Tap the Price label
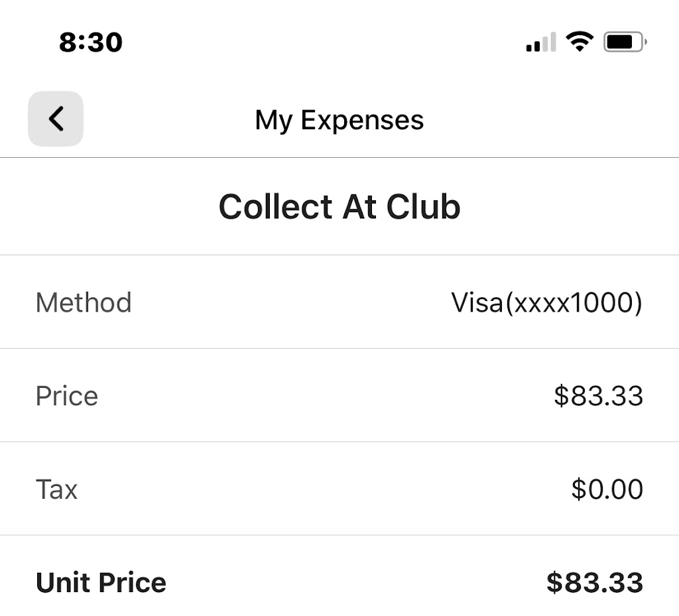This screenshot has width=679, height=616. pyautogui.click(x=67, y=396)
